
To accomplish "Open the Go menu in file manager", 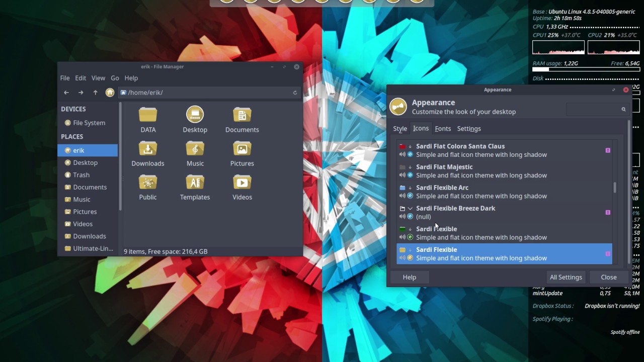I will (115, 78).
